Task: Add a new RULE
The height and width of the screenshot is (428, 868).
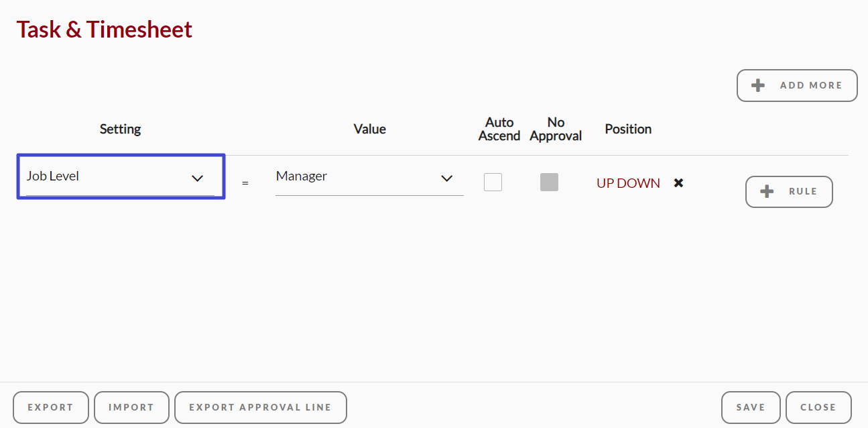Action: point(789,191)
